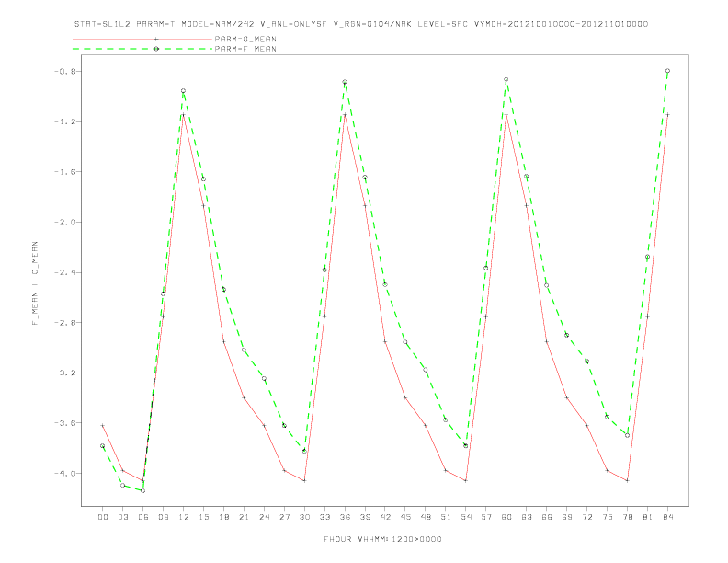Click the x-axis tick label 45
This screenshot has height=563, width=728.
[405, 517]
